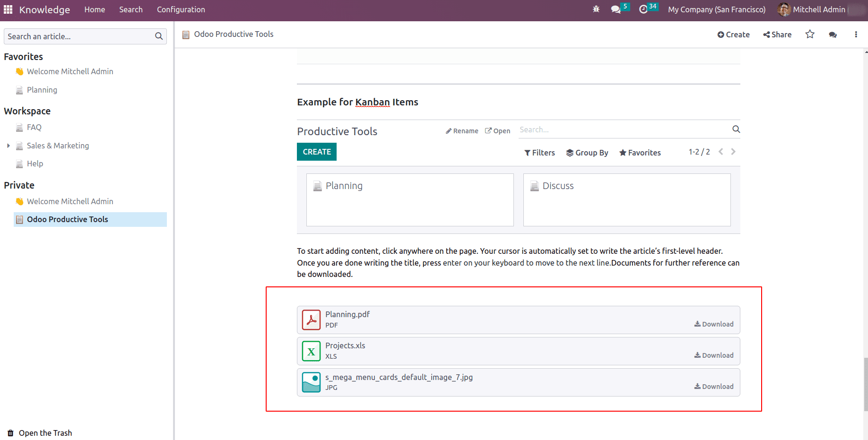Open the Discuss kanban card

(627, 200)
